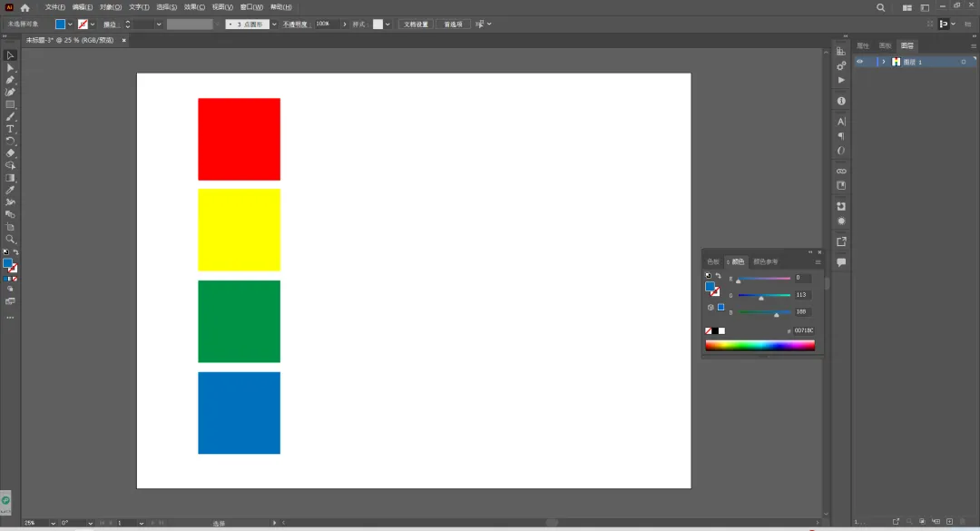This screenshot has width=980, height=531.
Task: Reset default fill and stroke in toolbar
Action: coord(5,252)
